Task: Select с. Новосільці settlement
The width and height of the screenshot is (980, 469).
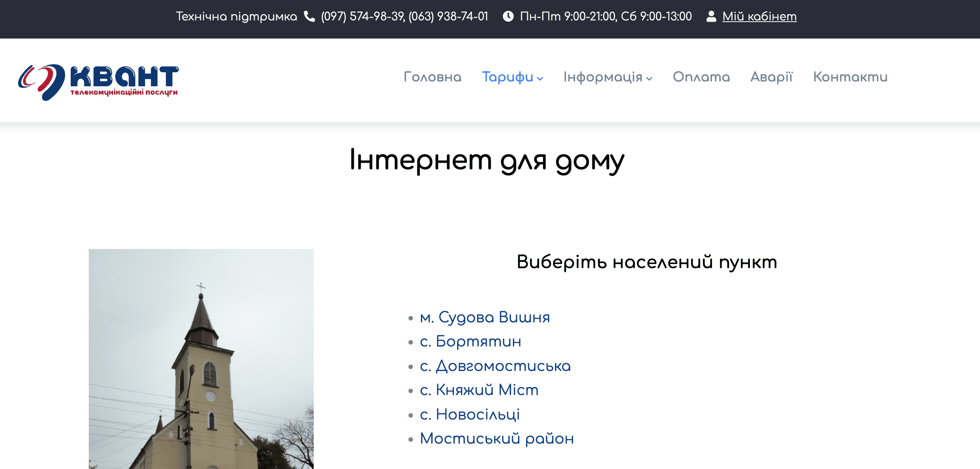Action: click(x=470, y=414)
